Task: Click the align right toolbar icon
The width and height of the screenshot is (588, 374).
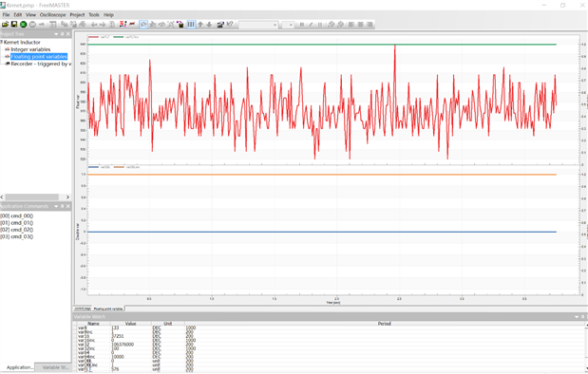Action: tap(370, 25)
